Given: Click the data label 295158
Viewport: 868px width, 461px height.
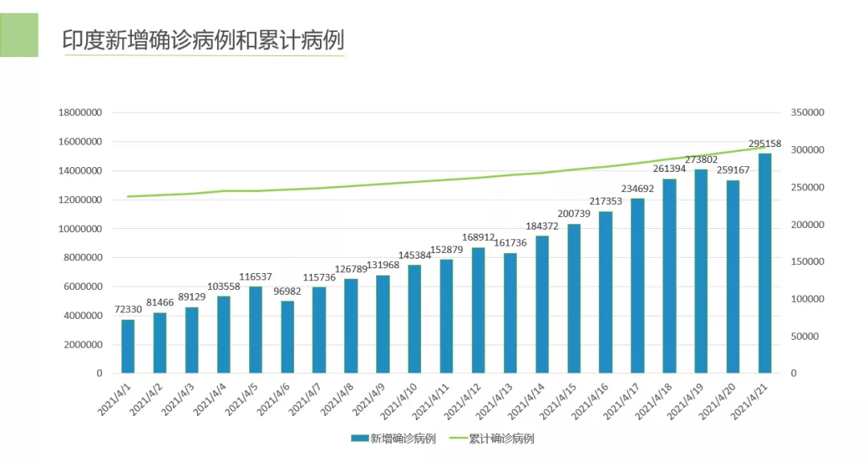Looking at the screenshot, I should click(765, 144).
